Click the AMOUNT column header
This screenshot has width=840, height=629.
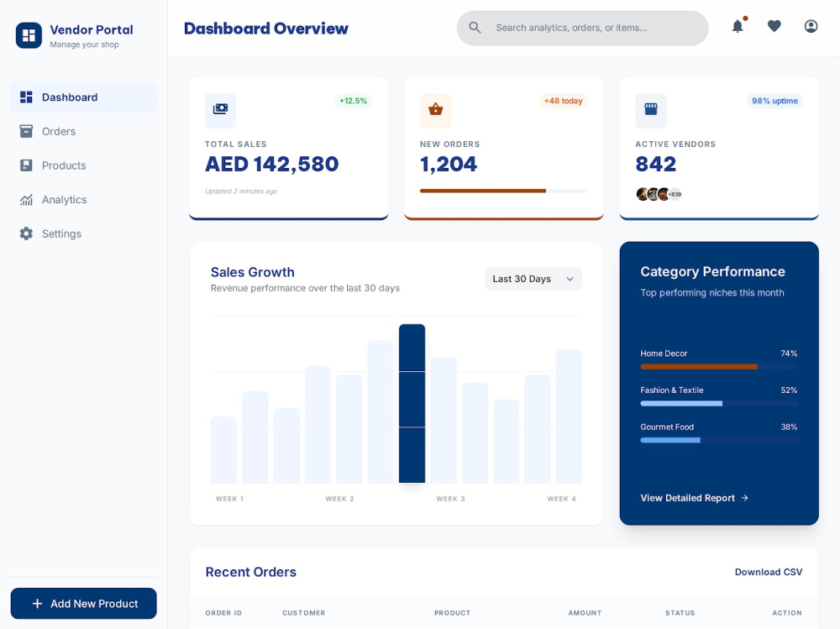coord(585,613)
